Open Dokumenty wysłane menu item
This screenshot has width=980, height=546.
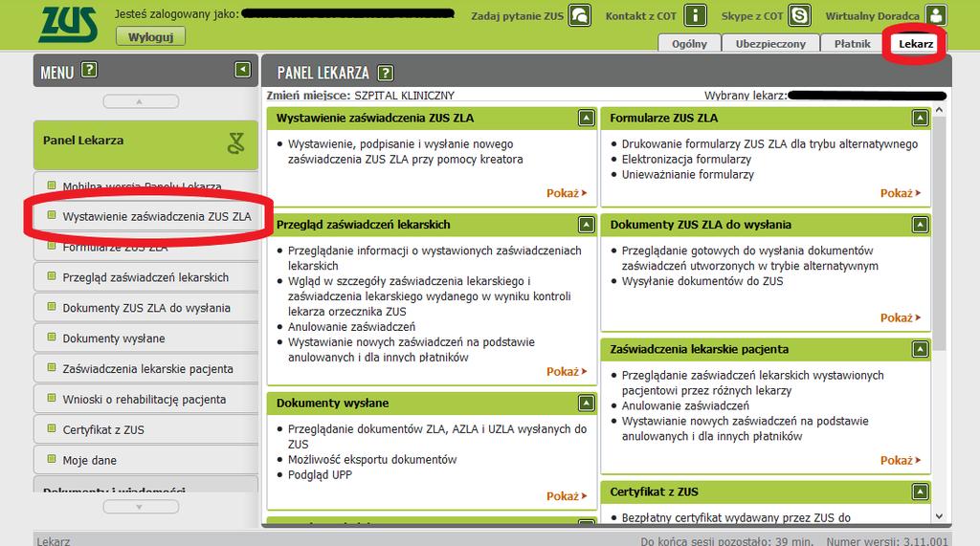pyautogui.click(x=146, y=339)
